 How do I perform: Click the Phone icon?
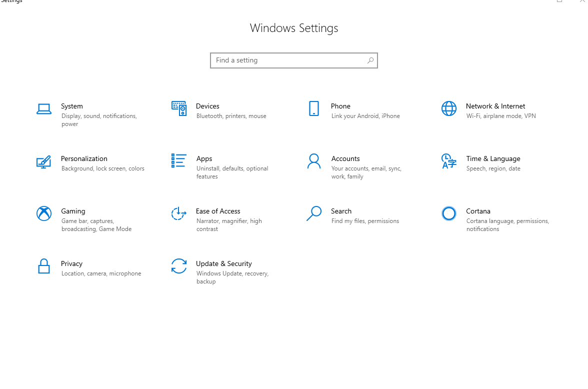click(x=314, y=108)
